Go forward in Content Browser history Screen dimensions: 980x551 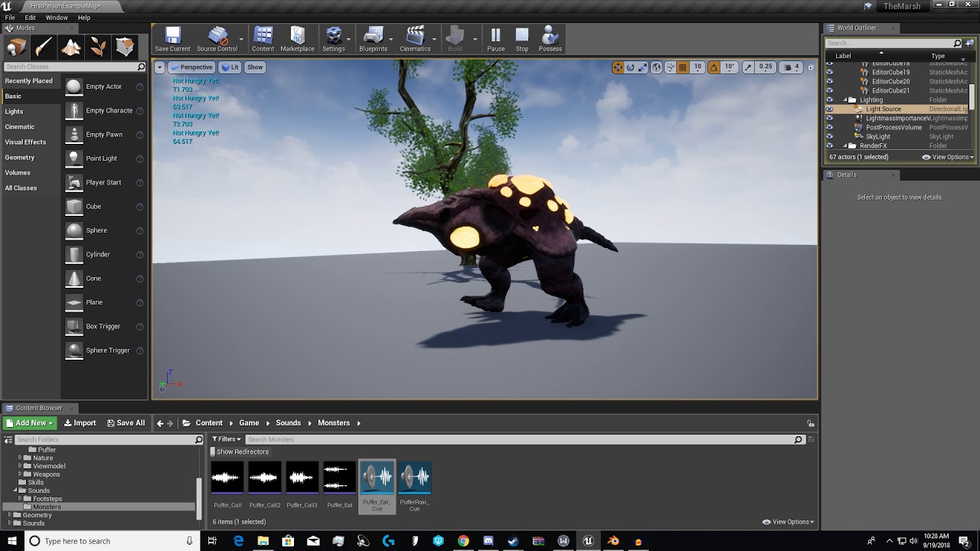pos(170,423)
